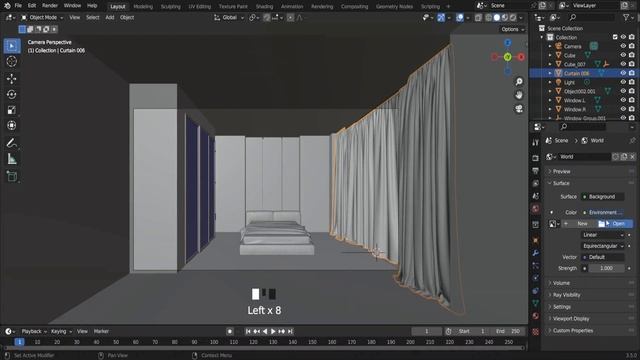The image size is (640, 360).
Task: Hide Curtain.006 with its eye icon
Action: 623,73
